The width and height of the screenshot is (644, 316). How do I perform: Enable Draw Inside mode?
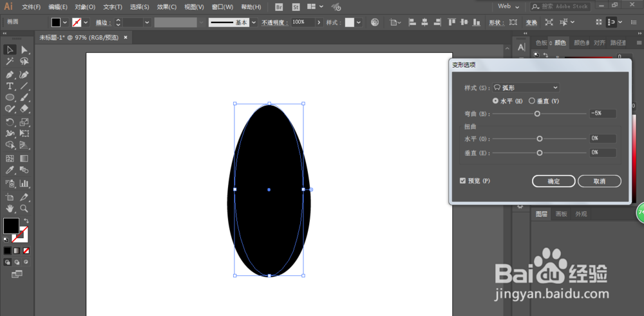coord(26,261)
